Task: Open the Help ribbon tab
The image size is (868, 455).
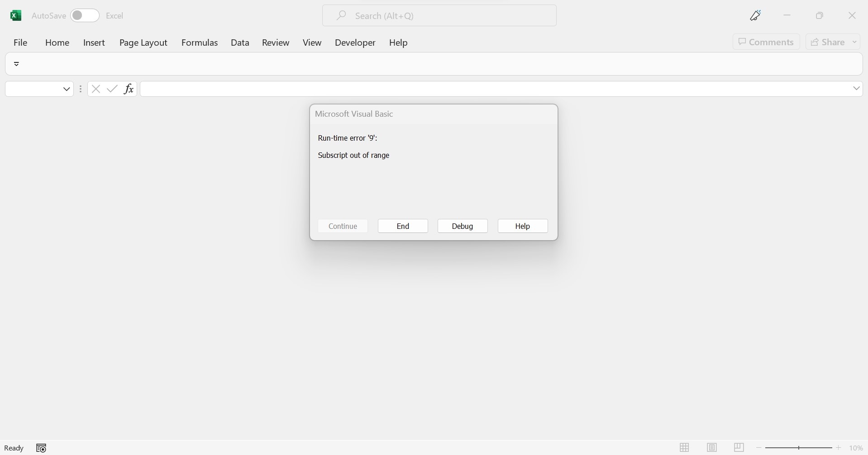Action: click(x=398, y=43)
